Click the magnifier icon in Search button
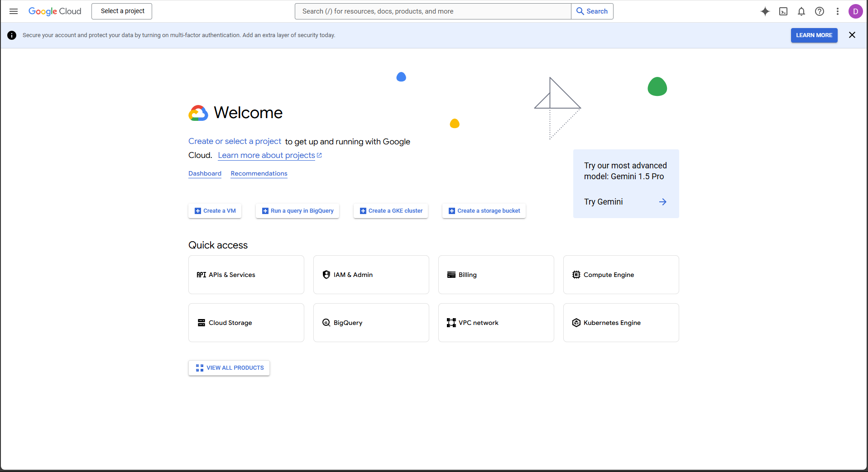Image resolution: width=868 pixels, height=472 pixels. tap(580, 11)
